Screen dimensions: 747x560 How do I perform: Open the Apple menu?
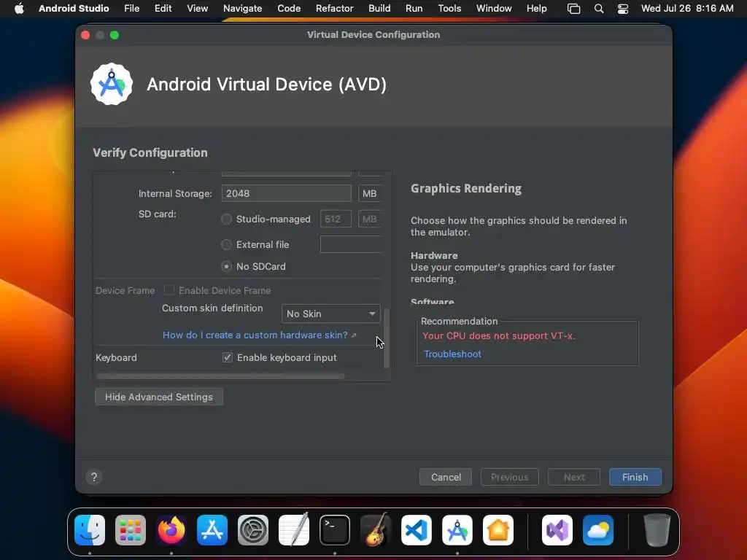coord(19,8)
